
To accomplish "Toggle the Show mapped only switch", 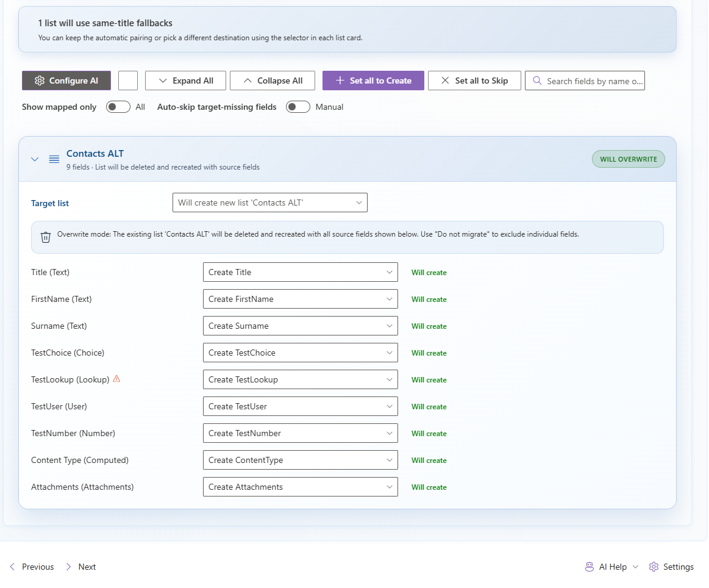I will pyautogui.click(x=118, y=107).
